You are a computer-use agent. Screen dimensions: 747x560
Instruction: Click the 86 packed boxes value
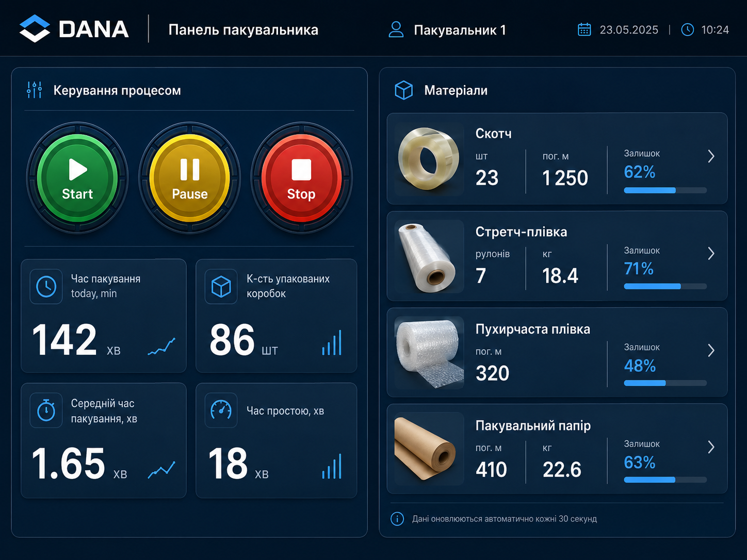point(232,340)
